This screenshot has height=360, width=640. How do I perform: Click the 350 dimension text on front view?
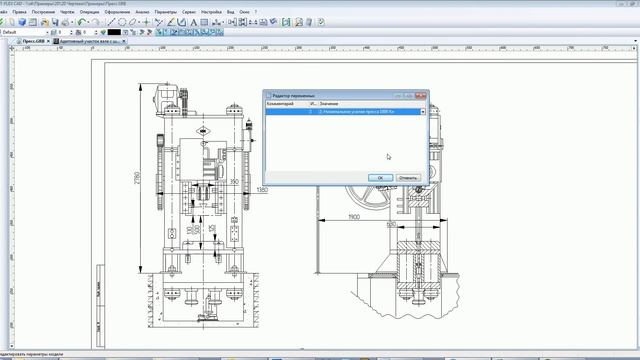[x=234, y=182]
